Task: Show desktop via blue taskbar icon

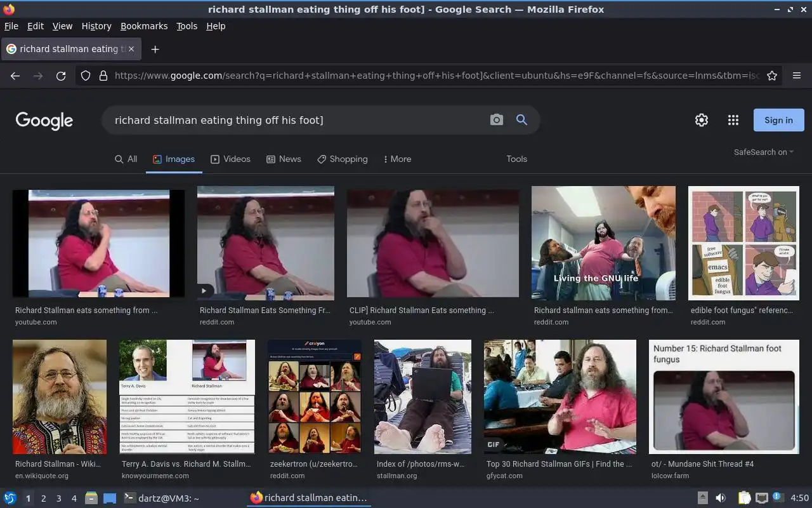Action: [x=110, y=498]
